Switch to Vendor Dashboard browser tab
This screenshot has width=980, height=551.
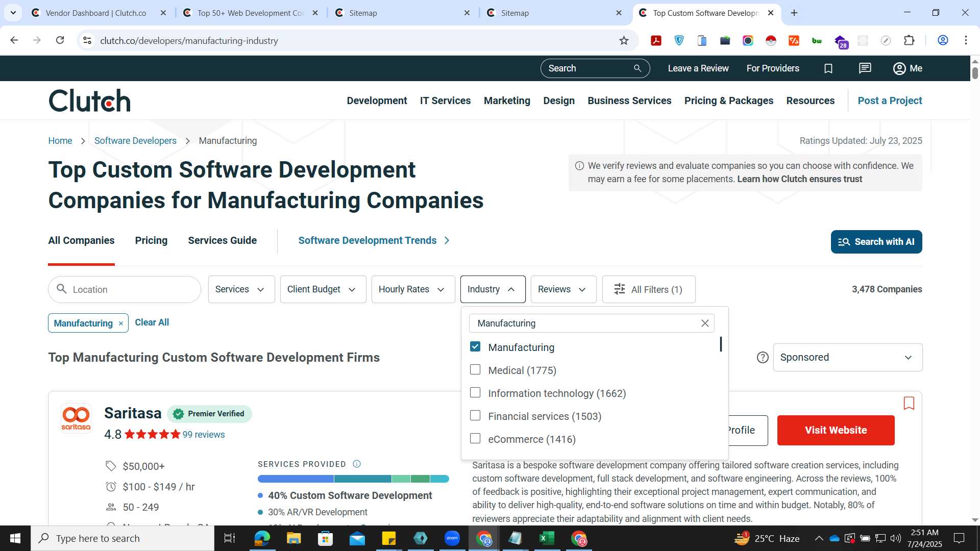point(97,13)
